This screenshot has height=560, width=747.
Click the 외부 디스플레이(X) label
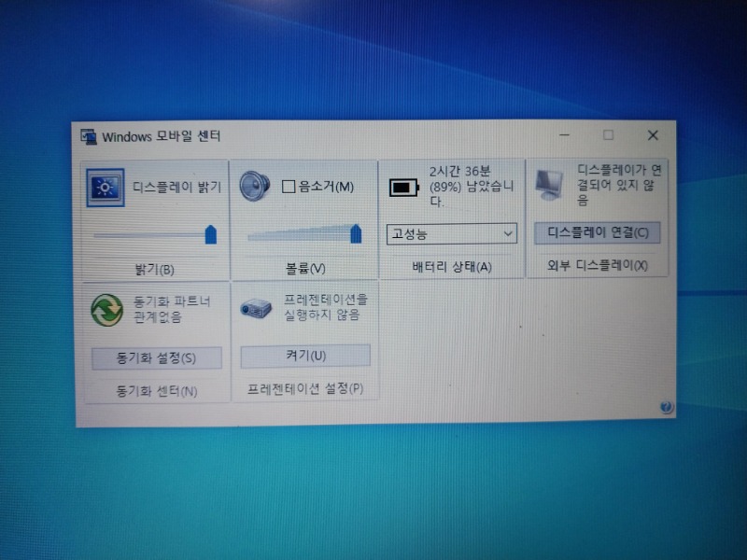(x=598, y=265)
